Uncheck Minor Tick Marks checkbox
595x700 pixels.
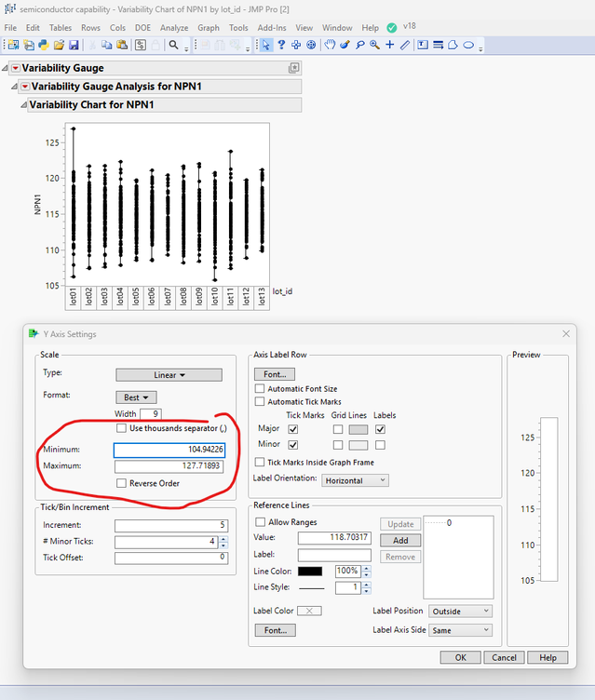coord(293,445)
